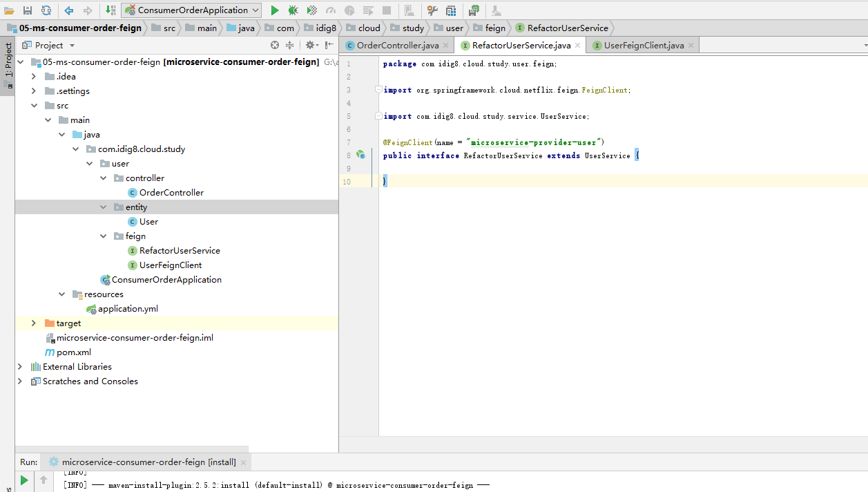Expand External Libraries node

pyautogui.click(x=20, y=367)
